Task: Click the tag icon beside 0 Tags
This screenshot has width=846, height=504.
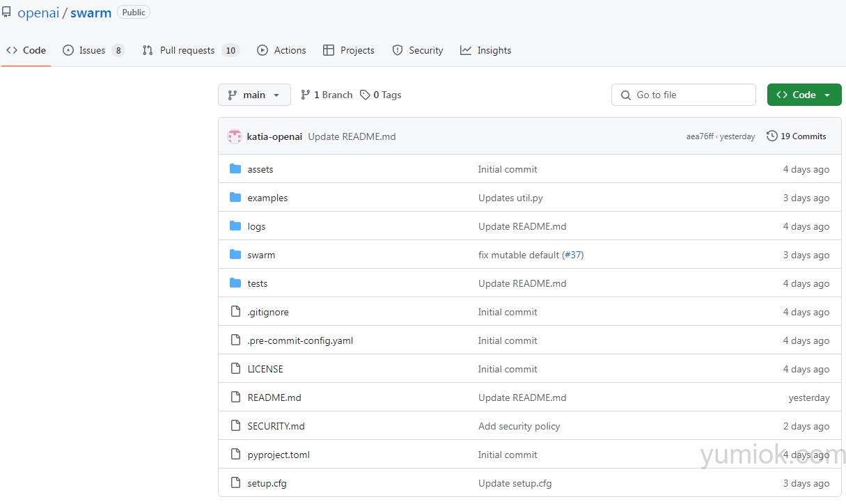Action: coord(365,95)
